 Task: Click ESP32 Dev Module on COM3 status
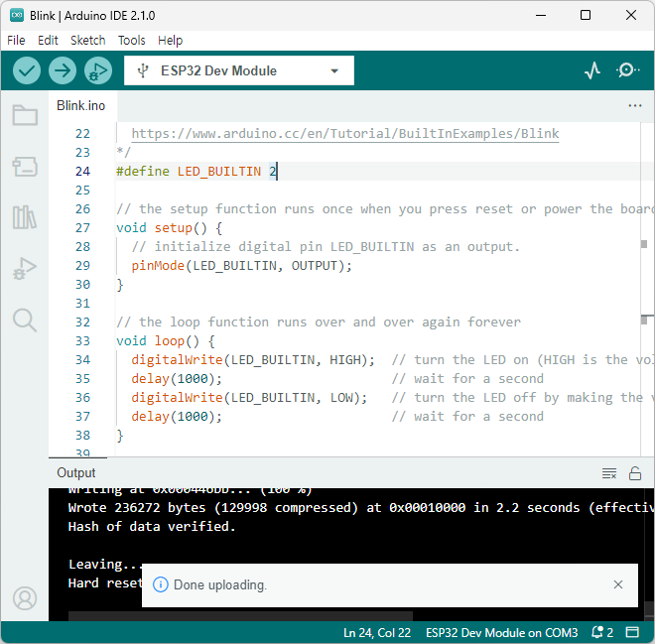(x=501, y=632)
